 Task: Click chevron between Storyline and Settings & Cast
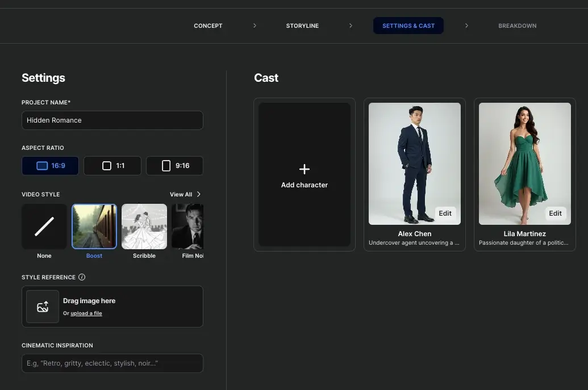pos(351,26)
